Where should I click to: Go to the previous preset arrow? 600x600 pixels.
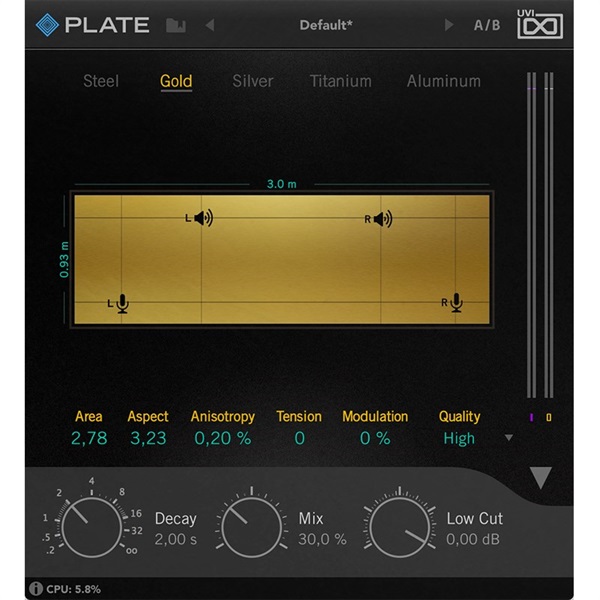(x=210, y=25)
